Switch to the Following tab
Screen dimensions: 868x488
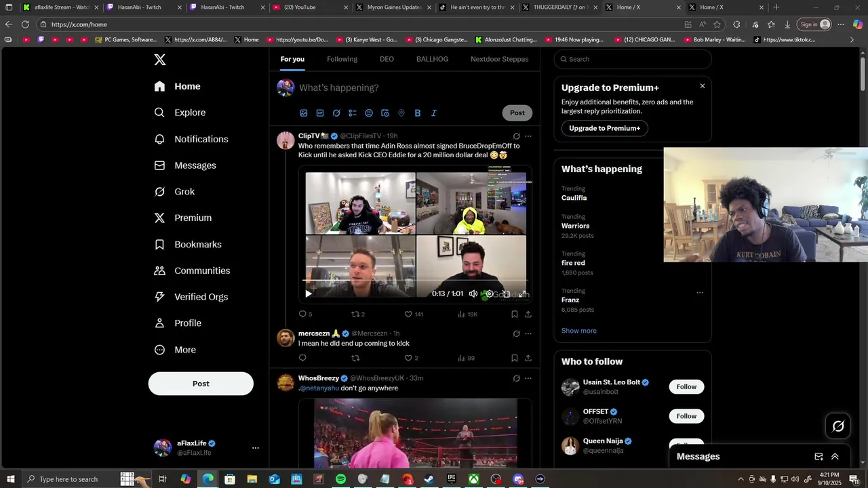pos(342,59)
